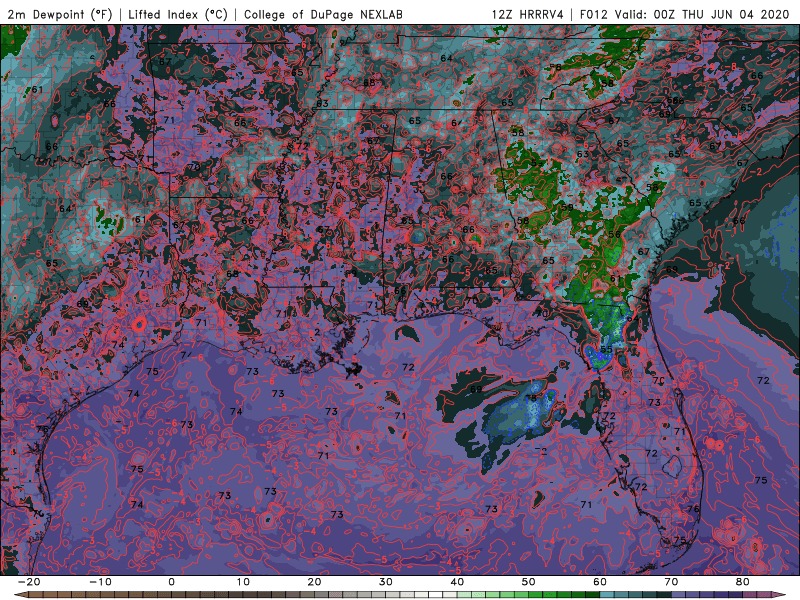
Task: Click the '80' color scale label
Action: (x=743, y=582)
